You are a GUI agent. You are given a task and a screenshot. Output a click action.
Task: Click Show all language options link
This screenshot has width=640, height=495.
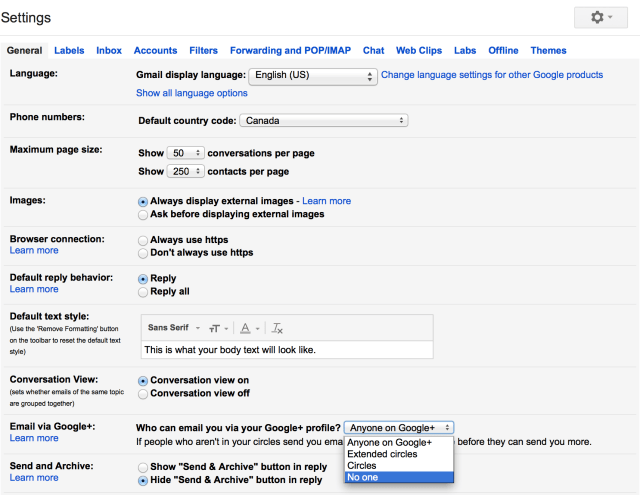[192, 93]
